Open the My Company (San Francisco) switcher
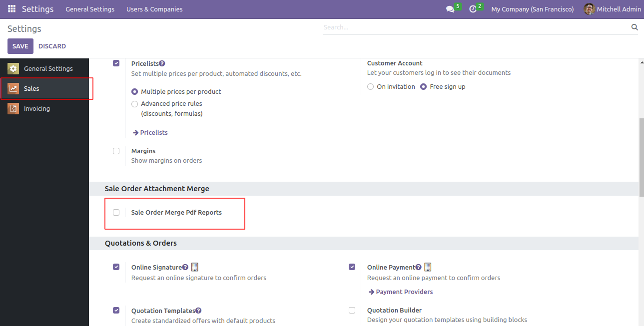The height and width of the screenshot is (326, 644). coord(533,9)
